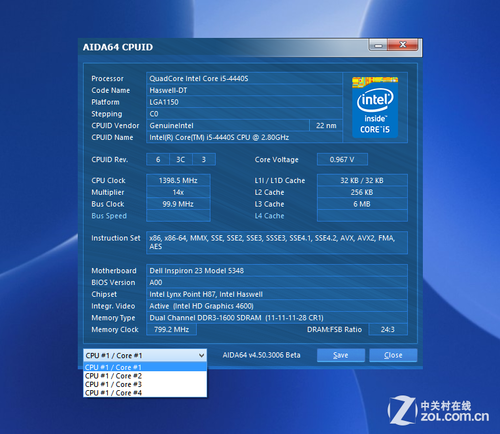Pick CPU #1 / Core #4 entry
This screenshot has height=434, width=500.
pyautogui.click(x=145, y=393)
